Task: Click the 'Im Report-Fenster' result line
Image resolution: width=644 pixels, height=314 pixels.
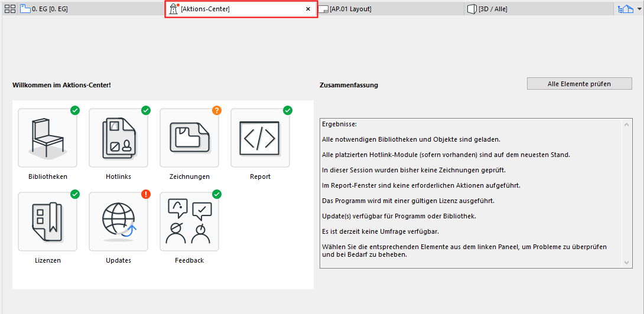Action: pos(421,185)
